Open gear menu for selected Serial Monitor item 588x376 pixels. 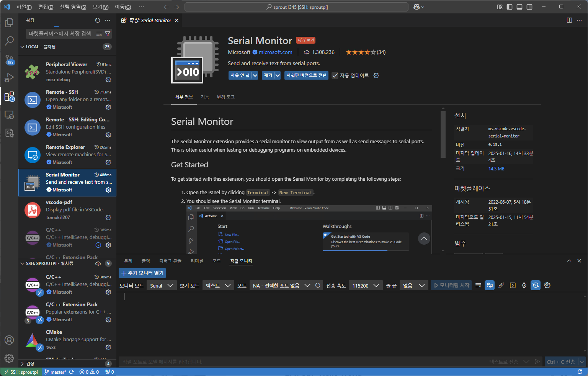[x=108, y=190]
